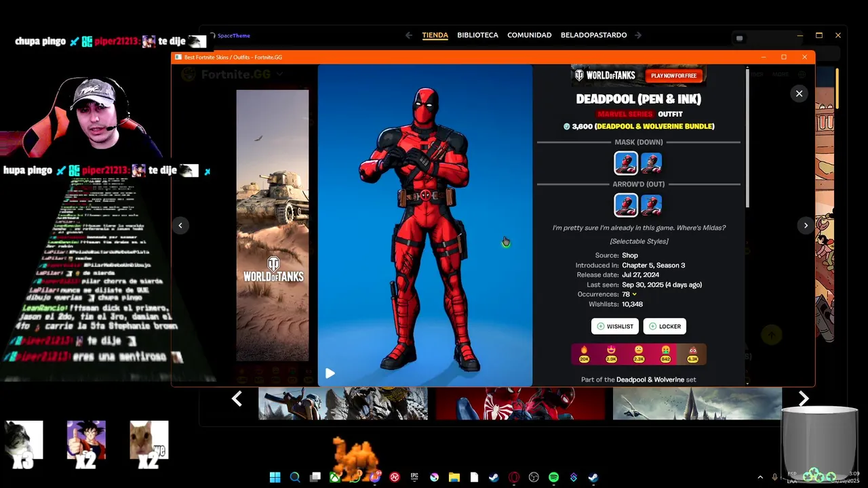Open the castle game thumbnail in Steam carousel
The height and width of the screenshot is (488, 868).
(x=697, y=404)
